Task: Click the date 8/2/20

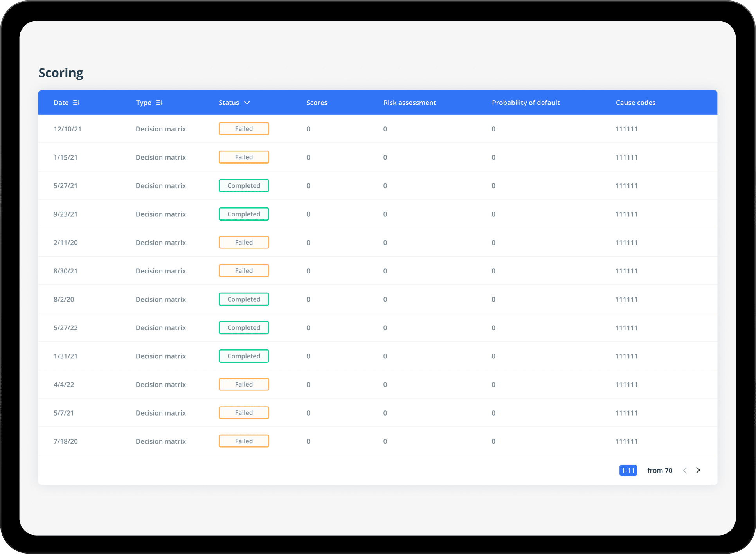Action: 64,299
